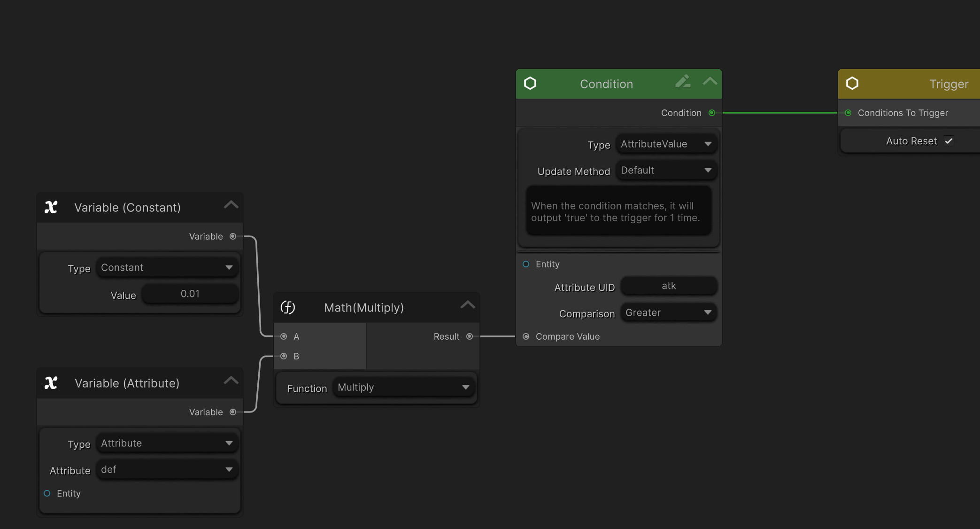This screenshot has height=529, width=980.
Task: Collapse the Math(Multiply) node
Action: 468,305
